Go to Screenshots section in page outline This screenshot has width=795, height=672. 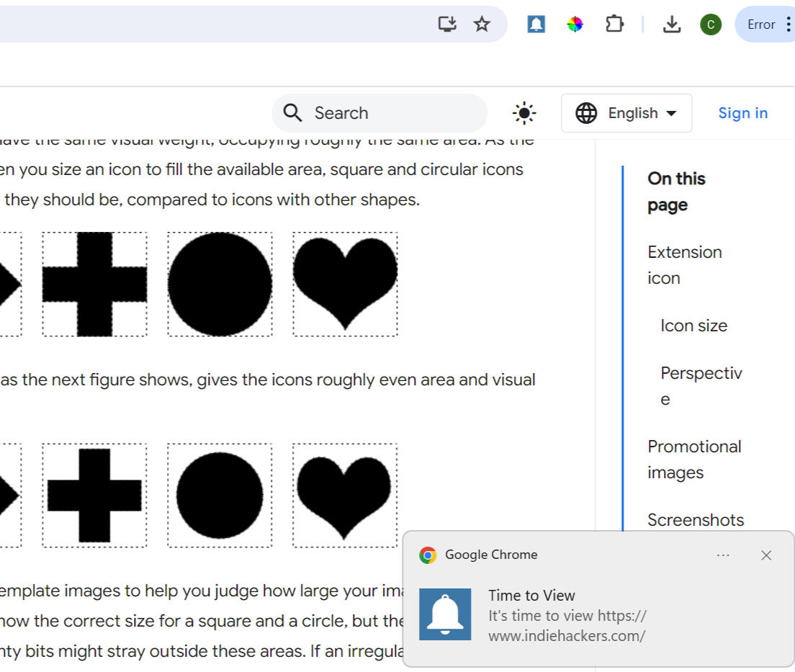click(x=695, y=519)
